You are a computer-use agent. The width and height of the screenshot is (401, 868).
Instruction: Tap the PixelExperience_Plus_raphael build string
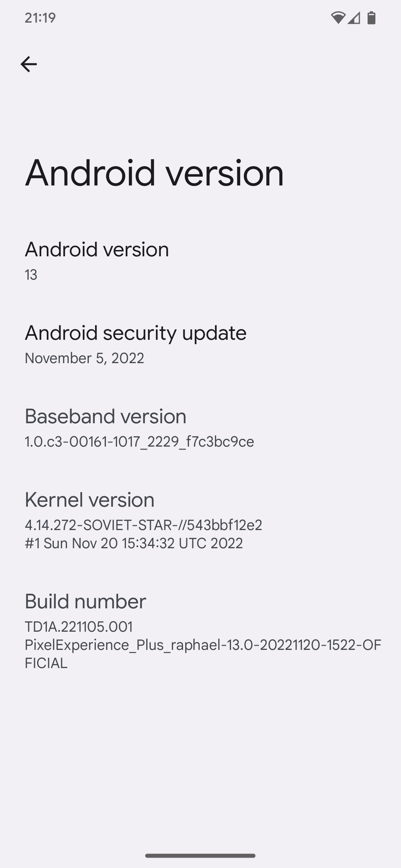point(203,645)
